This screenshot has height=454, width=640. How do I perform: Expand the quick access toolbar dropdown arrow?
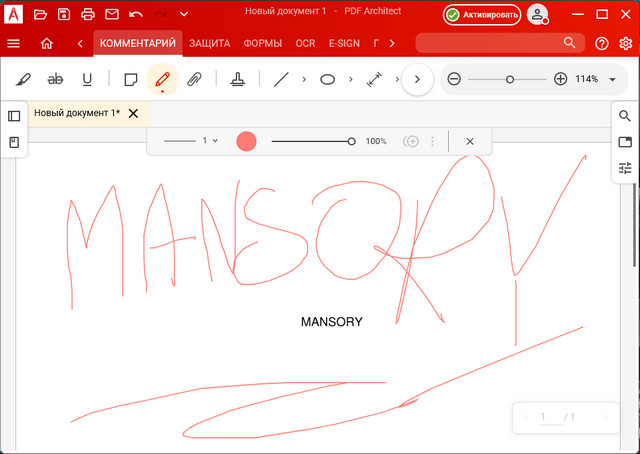click(x=183, y=15)
